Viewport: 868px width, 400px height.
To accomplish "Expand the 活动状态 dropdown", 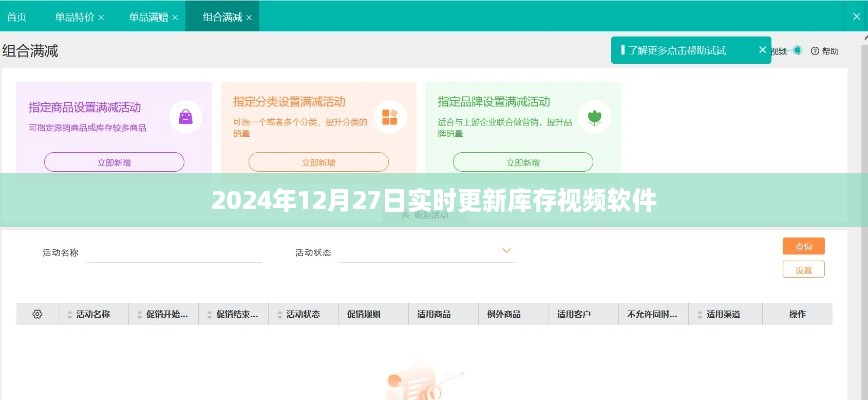I will click(506, 251).
